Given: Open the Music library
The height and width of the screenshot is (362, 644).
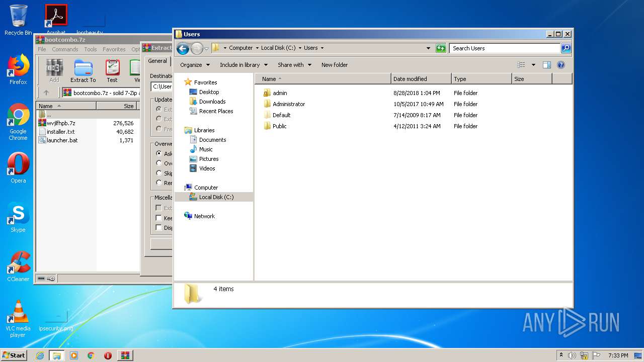Looking at the screenshot, I should 206,149.
